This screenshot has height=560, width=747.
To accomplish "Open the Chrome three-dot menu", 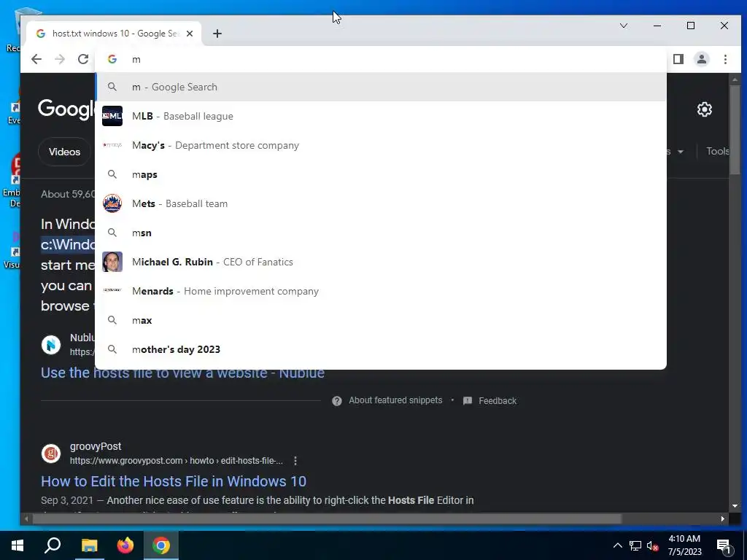I will [x=725, y=59].
